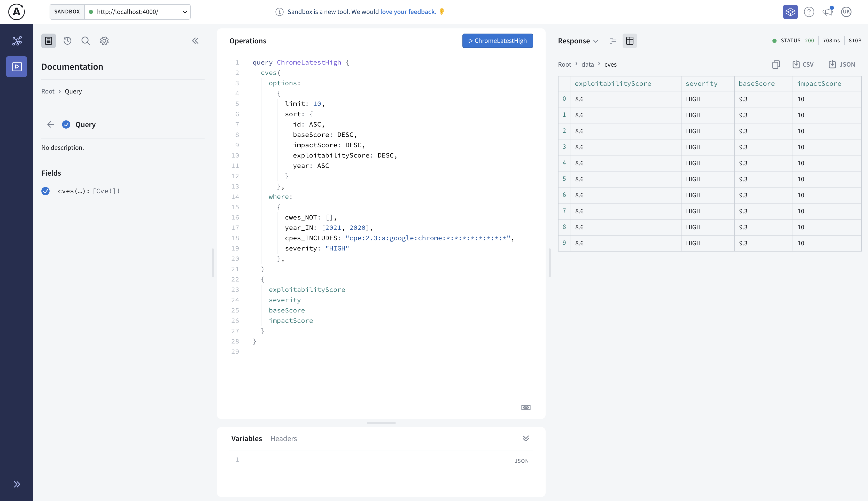
Task: Copy response with the copy icon
Action: [x=776, y=64]
